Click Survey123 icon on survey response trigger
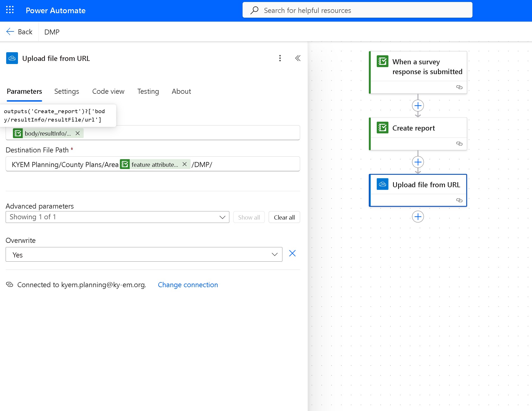532x411 pixels. pyautogui.click(x=382, y=61)
